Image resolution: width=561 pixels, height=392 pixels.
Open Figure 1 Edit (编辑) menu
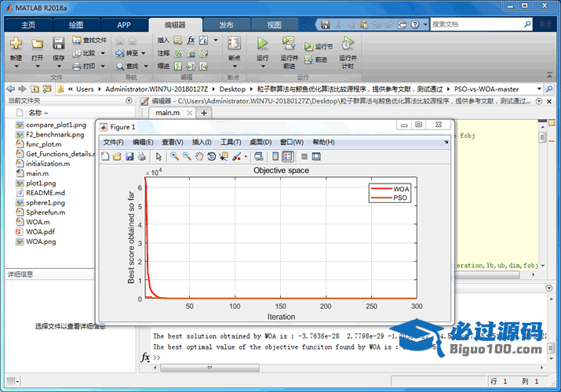(x=143, y=142)
